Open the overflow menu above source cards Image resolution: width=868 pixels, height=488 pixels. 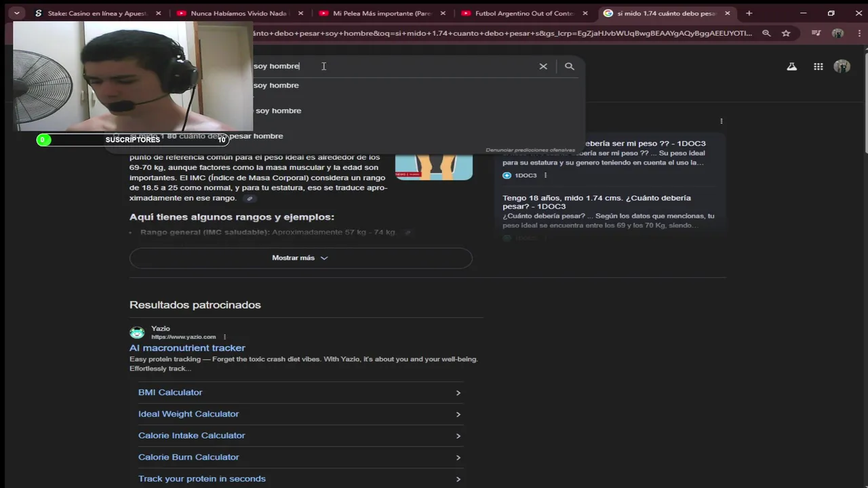(721, 121)
